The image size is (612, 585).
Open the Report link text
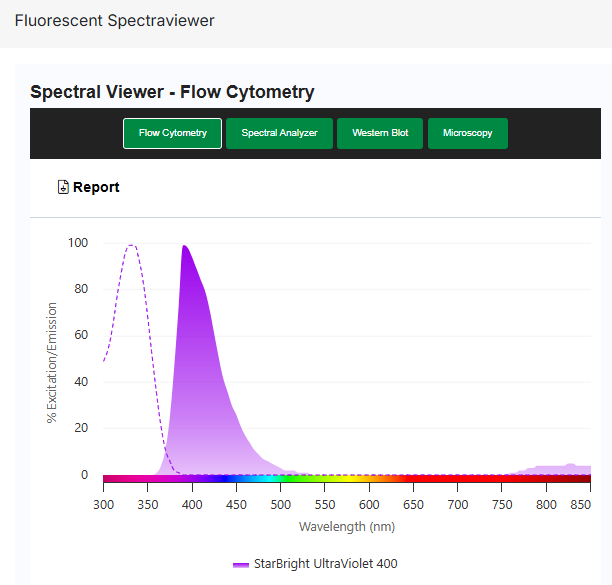point(96,187)
